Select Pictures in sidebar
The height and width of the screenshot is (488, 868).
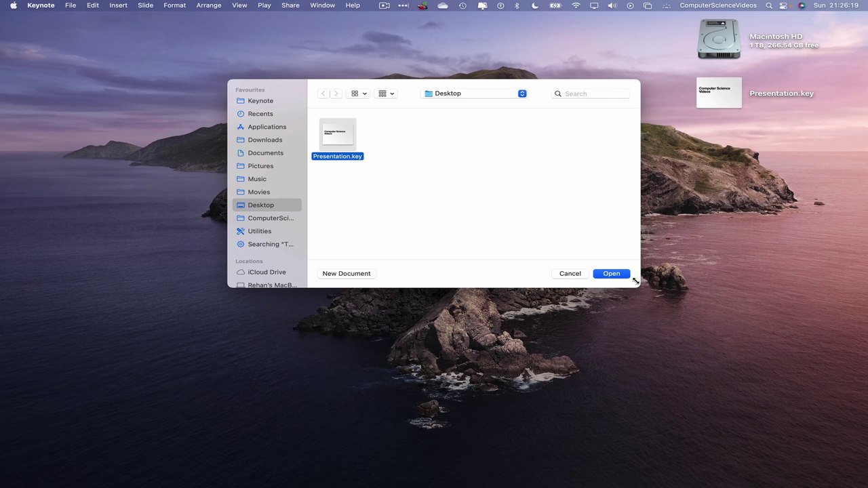point(267,166)
